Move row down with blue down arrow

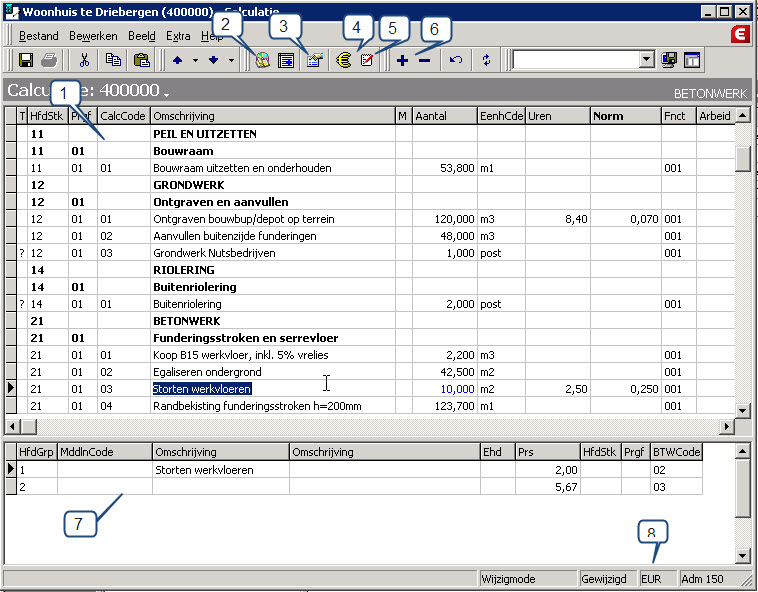pyautogui.click(x=214, y=60)
